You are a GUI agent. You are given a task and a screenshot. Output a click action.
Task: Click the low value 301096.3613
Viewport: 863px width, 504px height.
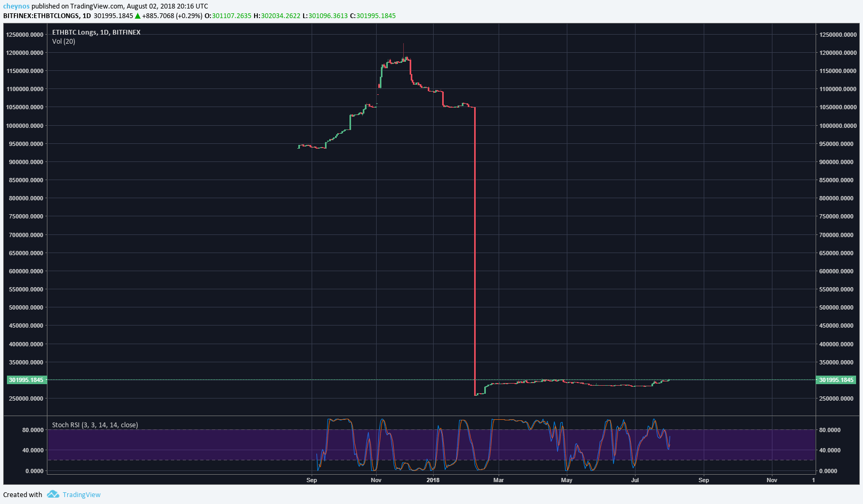[328, 15]
